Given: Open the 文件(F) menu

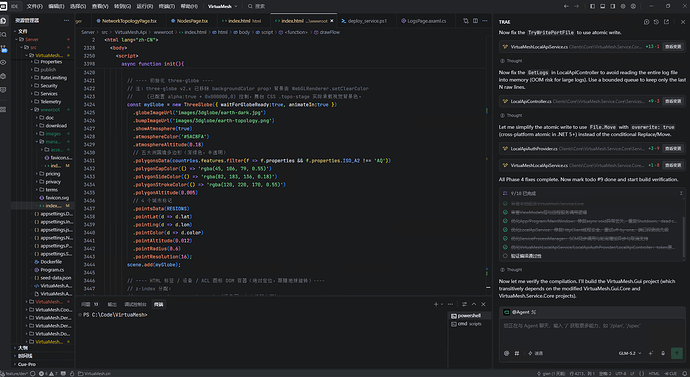Looking at the screenshot, I should pyautogui.click(x=35, y=6).
